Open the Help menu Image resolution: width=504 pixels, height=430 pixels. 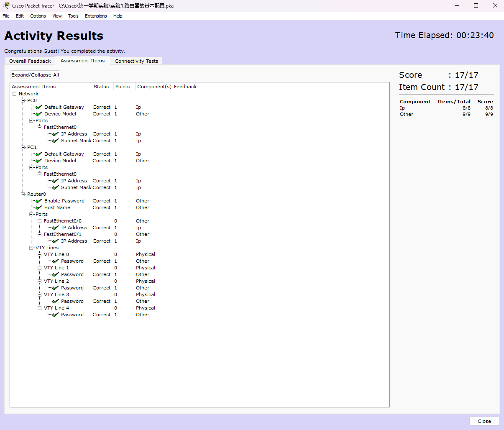[118, 16]
